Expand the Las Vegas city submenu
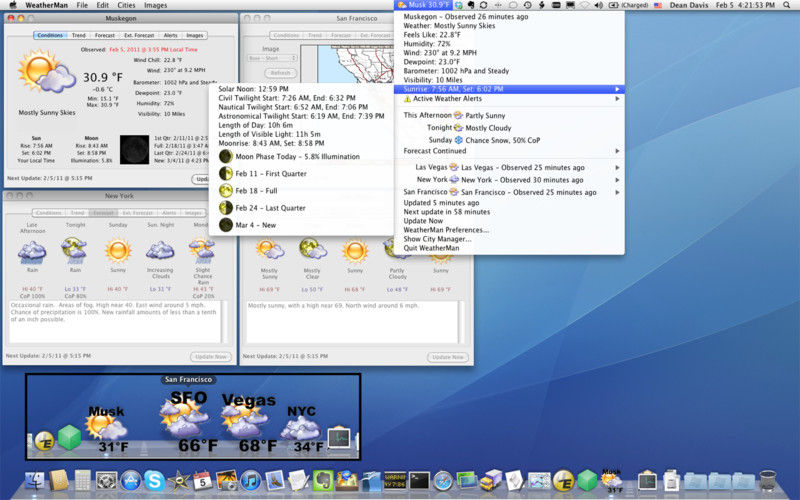The height and width of the screenshot is (500, 800). click(x=509, y=167)
